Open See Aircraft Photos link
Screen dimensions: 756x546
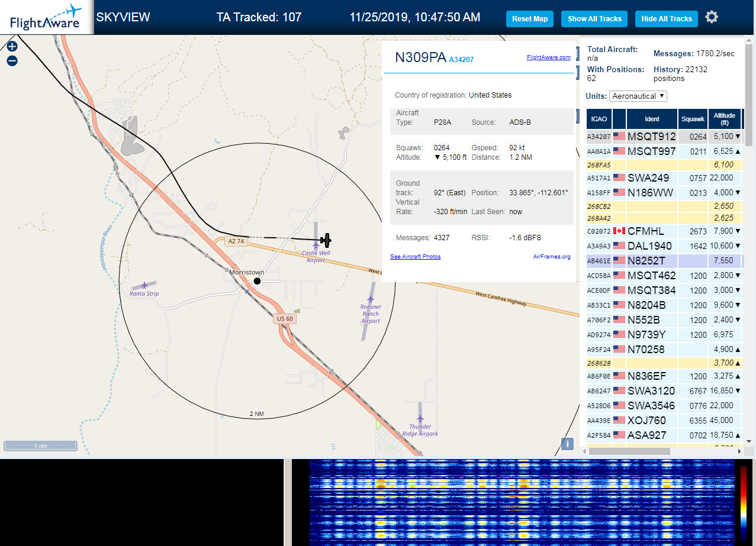pyautogui.click(x=416, y=257)
